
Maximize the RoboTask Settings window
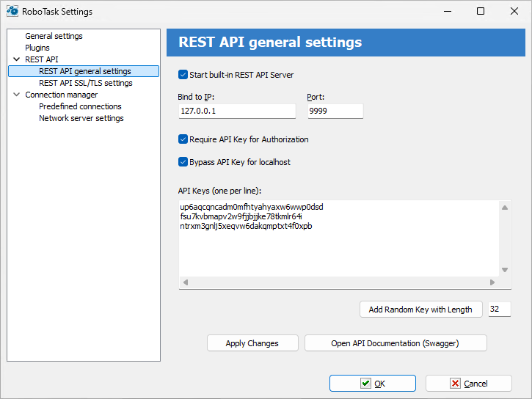(x=481, y=11)
